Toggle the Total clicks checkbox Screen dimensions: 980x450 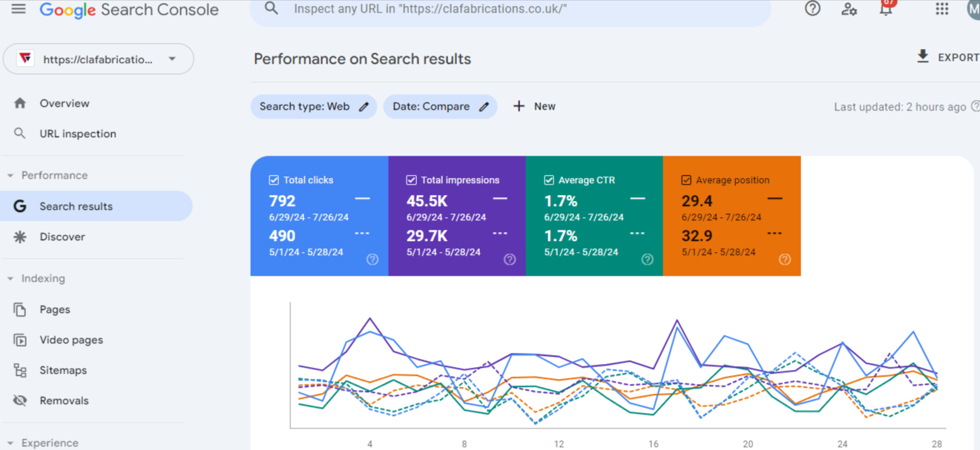[x=274, y=180]
